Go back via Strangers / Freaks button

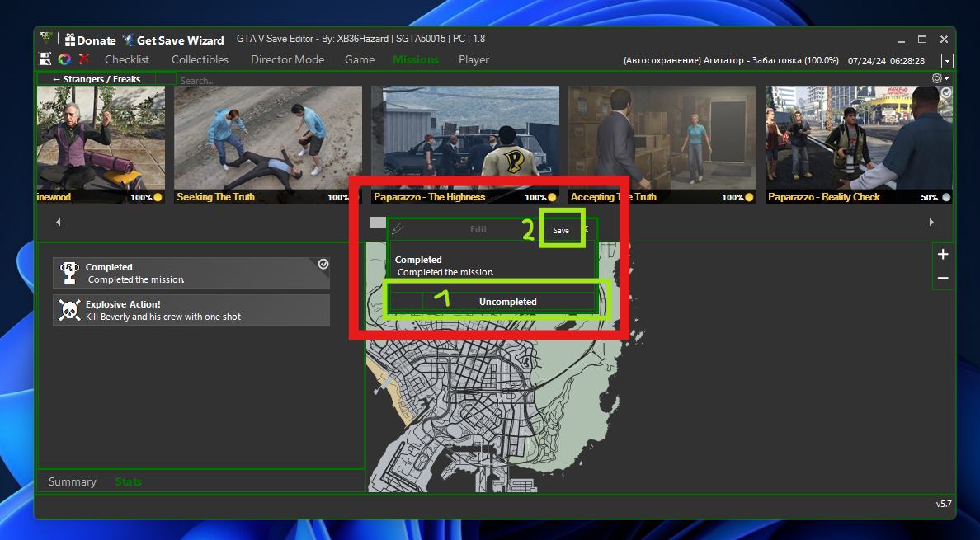click(97, 79)
